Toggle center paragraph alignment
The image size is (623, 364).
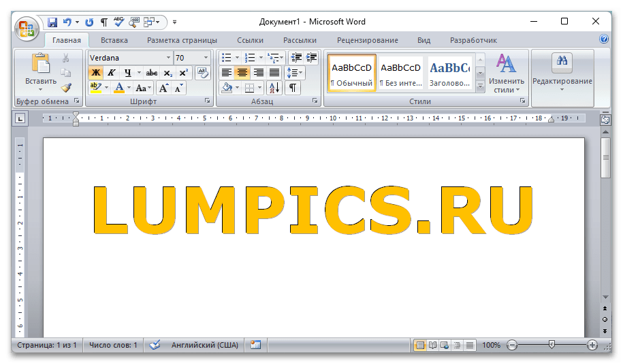242,73
